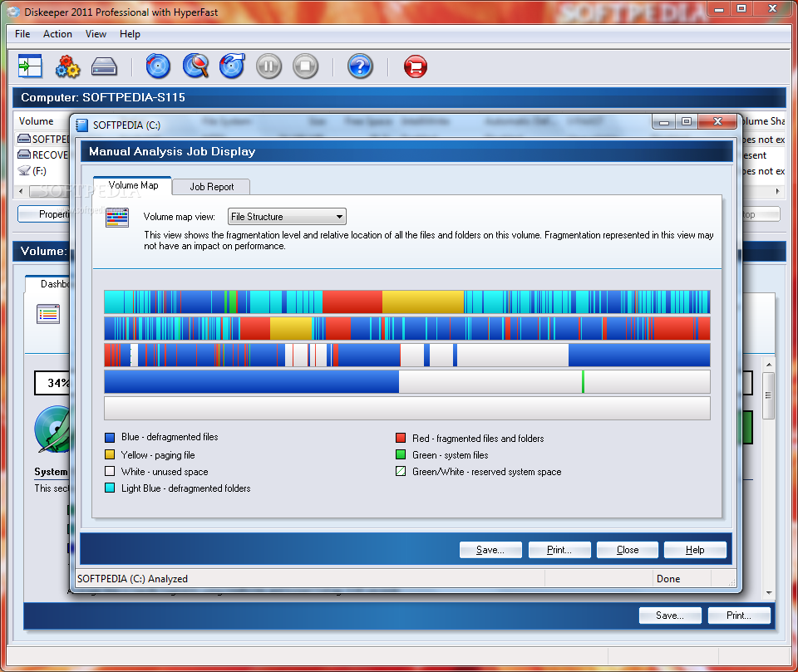798x672 pixels.
Task: Click the green/white reserved space swatch
Action: point(401,471)
